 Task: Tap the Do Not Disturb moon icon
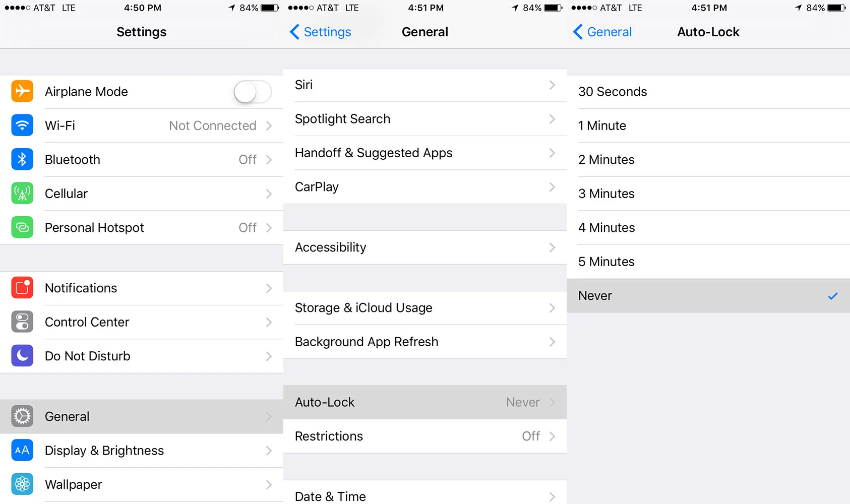pyautogui.click(x=22, y=356)
